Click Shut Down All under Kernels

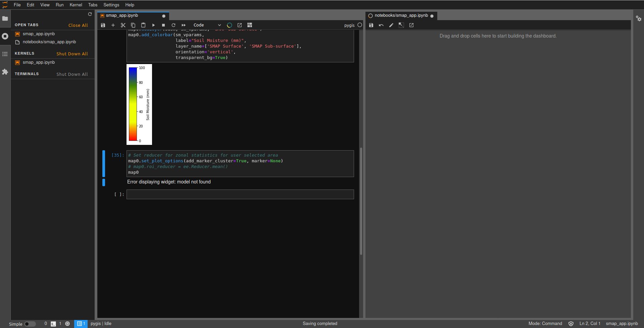click(72, 54)
